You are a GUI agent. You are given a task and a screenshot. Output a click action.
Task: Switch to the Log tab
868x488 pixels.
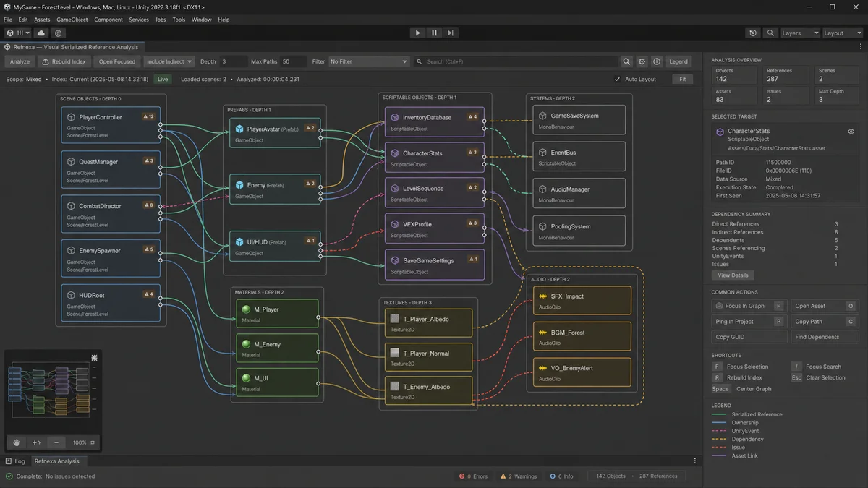[x=15, y=461]
